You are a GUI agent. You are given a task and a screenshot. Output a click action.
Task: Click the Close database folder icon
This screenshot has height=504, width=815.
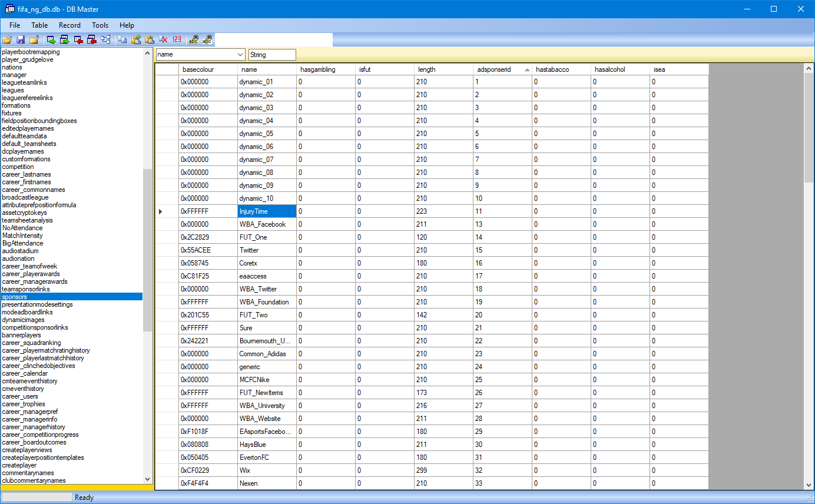(34, 40)
